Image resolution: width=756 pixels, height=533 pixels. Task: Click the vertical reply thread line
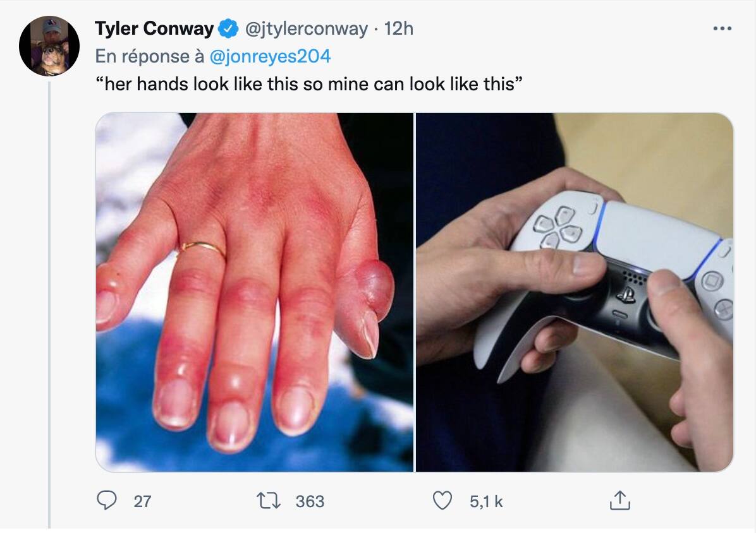click(49, 305)
